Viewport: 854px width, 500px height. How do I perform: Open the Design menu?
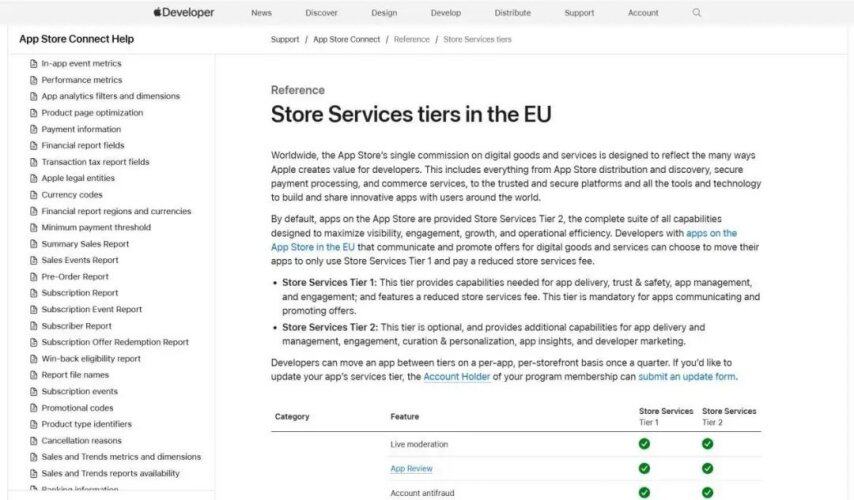point(384,13)
